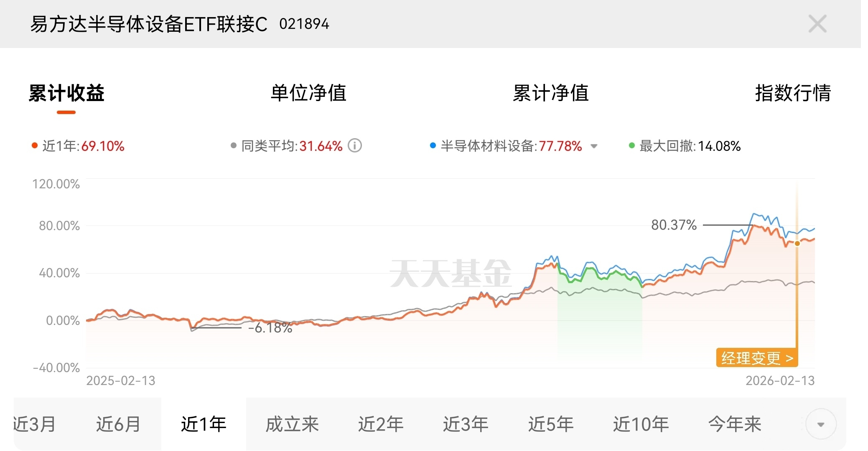
Task: Switch to 累计净值 tab
Action: pyautogui.click(x=550, y=93)
